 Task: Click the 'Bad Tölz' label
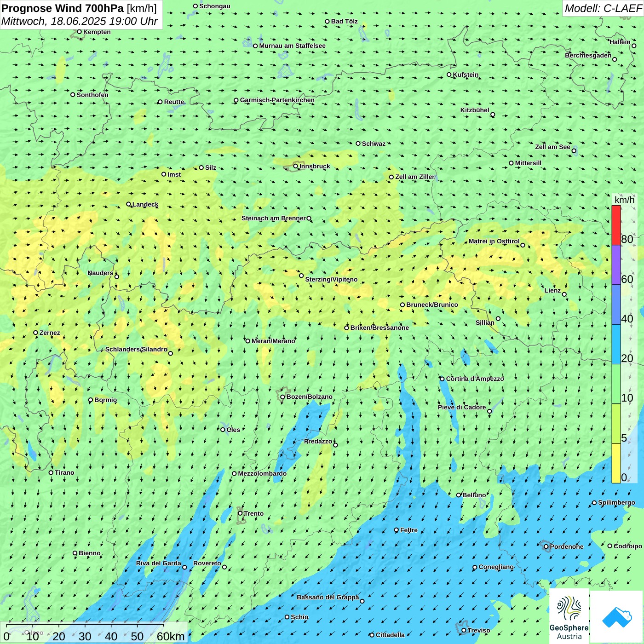345,21
